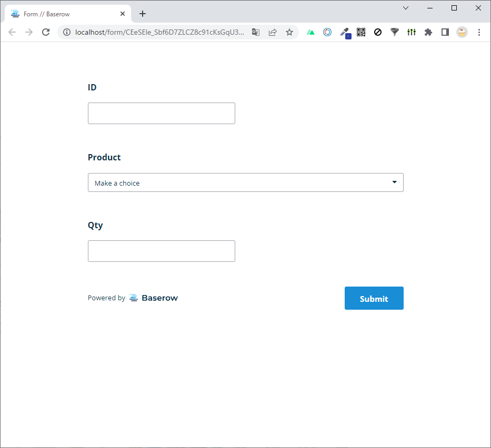Submit the form
491x448 pixels.
click(374, 298)
